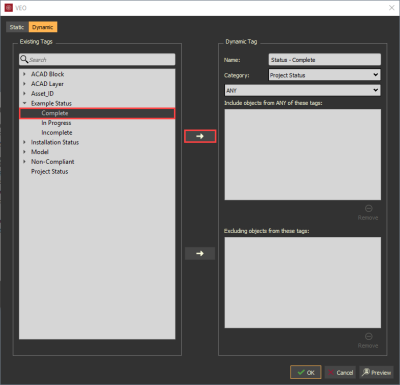Screen dimensions: 400x385
Task: Select the Dynamic tab
Action: (43, 27)
